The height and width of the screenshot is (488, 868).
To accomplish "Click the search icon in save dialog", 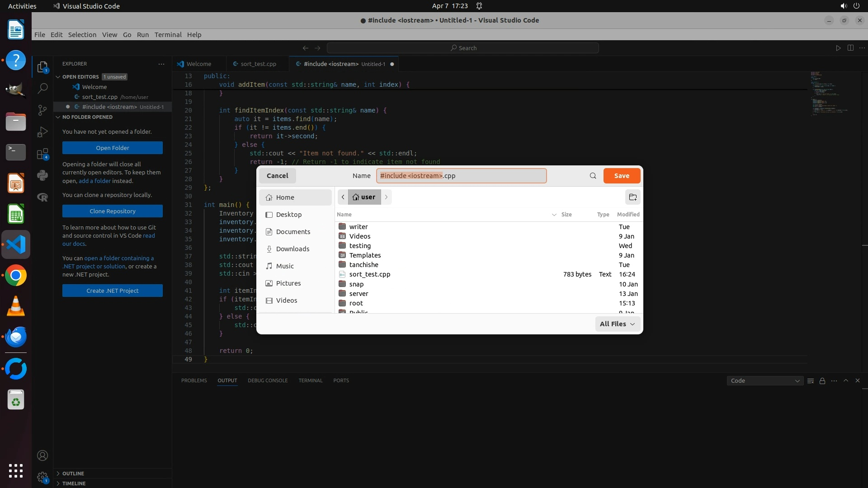I will point(593,176).
